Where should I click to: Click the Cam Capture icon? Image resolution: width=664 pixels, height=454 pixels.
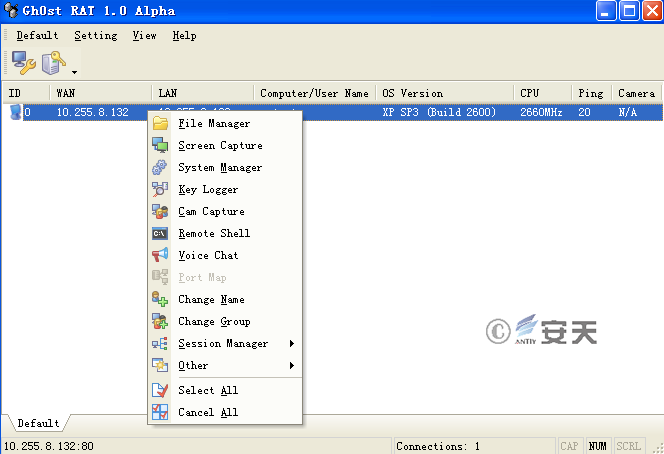tap(160, 211)
